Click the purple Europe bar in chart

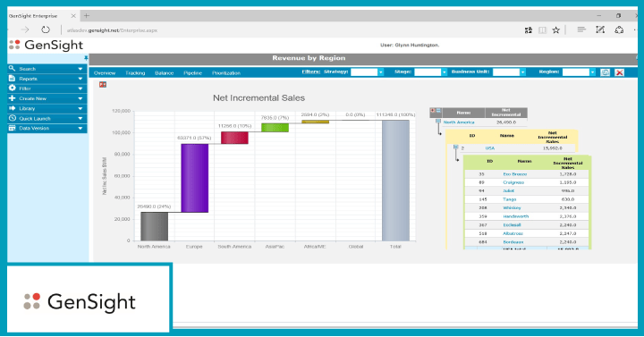point(195,178)
